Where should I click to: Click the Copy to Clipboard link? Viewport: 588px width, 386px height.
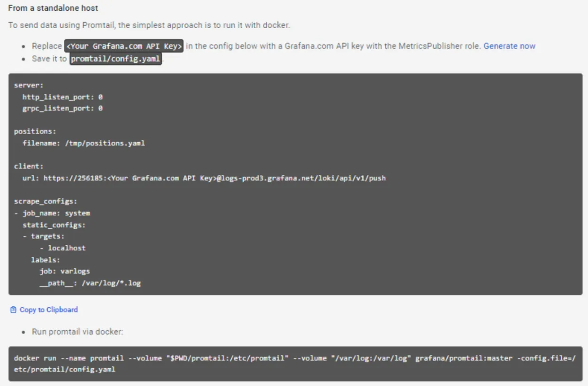[49, 310]
